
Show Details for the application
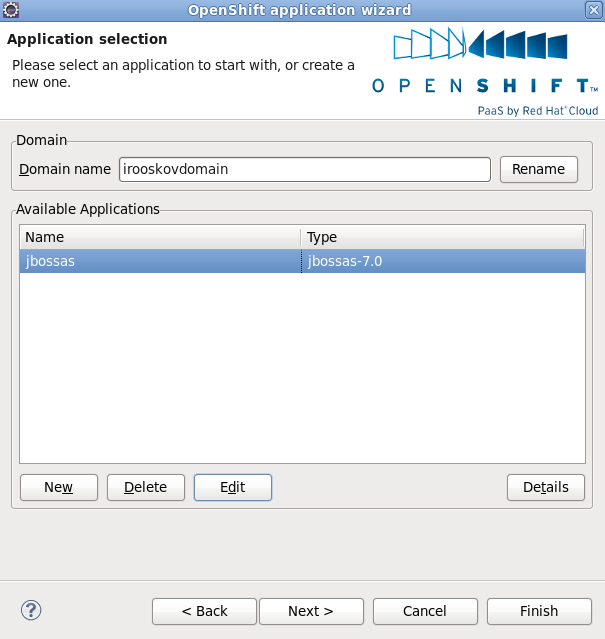click(546, 487)
